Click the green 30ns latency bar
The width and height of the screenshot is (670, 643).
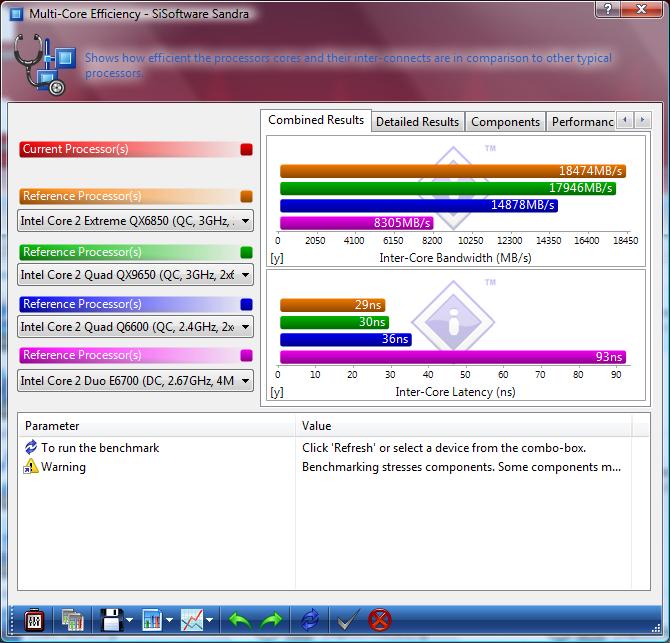pyautogui.click(x=334, y=322)
